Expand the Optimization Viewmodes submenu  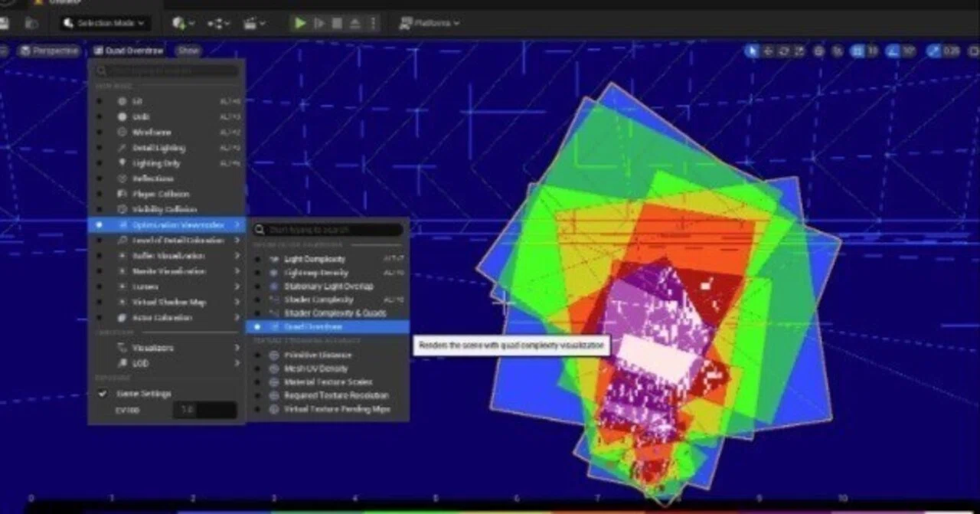[166, 225]
